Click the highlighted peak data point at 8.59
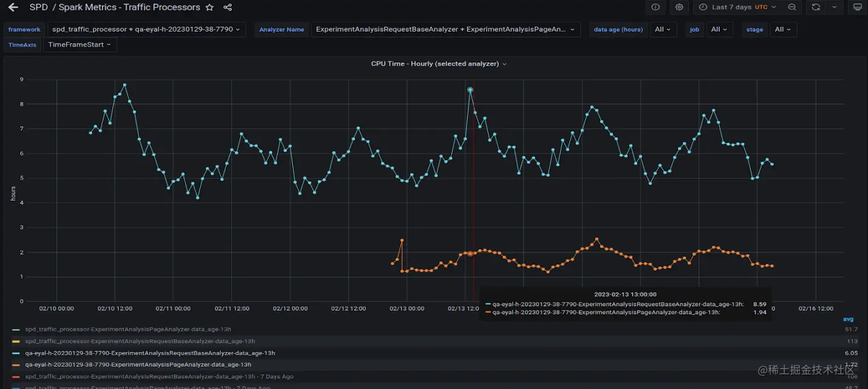The height and width of the screenshot is (389, 868). pyautogui.click(x=470, y=90)
